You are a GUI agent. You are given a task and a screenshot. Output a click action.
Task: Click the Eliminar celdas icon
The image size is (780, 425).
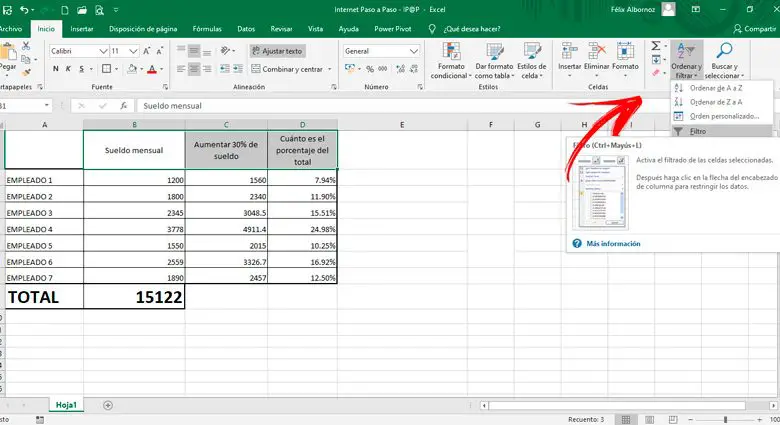598,52
